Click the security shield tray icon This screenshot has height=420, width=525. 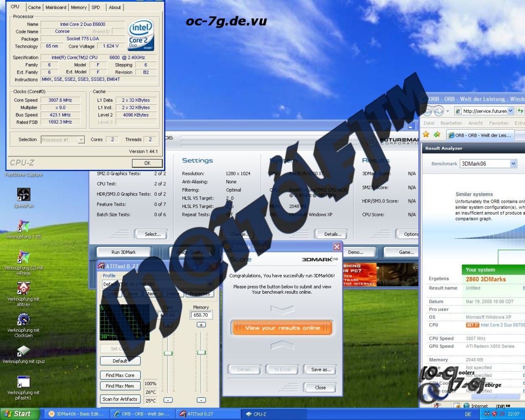click(495, 414)
